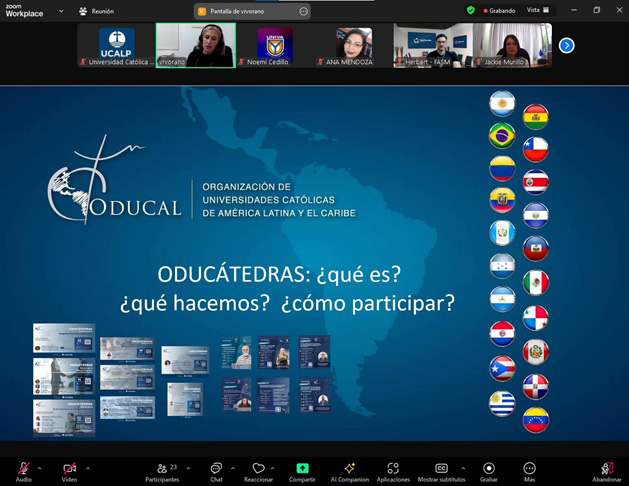Screen dimensions: 629x486
Task: Open AI Companion
Action: coord(349,472)
